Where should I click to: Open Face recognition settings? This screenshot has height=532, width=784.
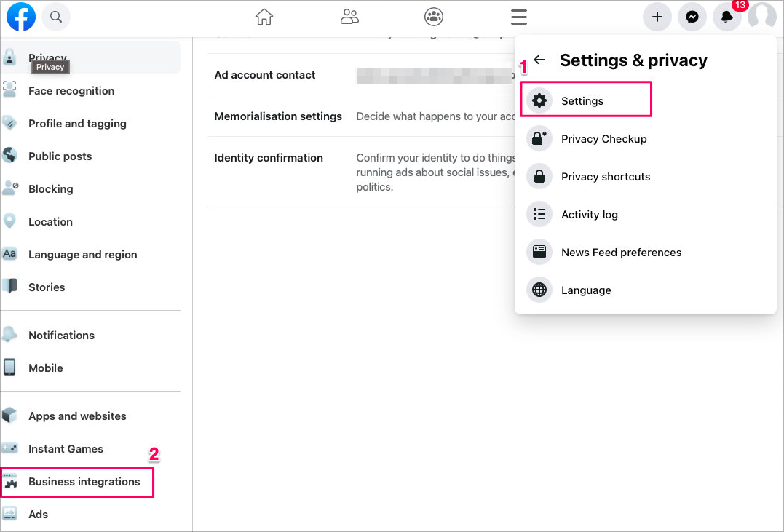click(71, 90)
